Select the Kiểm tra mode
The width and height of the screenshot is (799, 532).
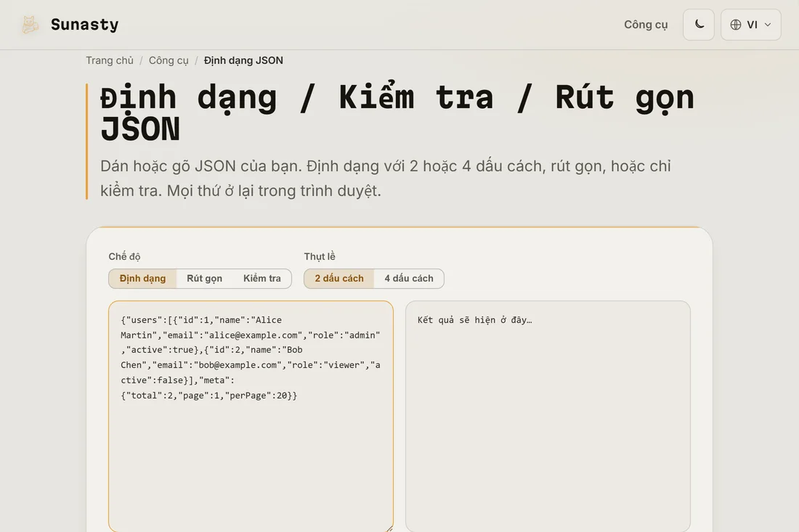[x=262, y=279]
